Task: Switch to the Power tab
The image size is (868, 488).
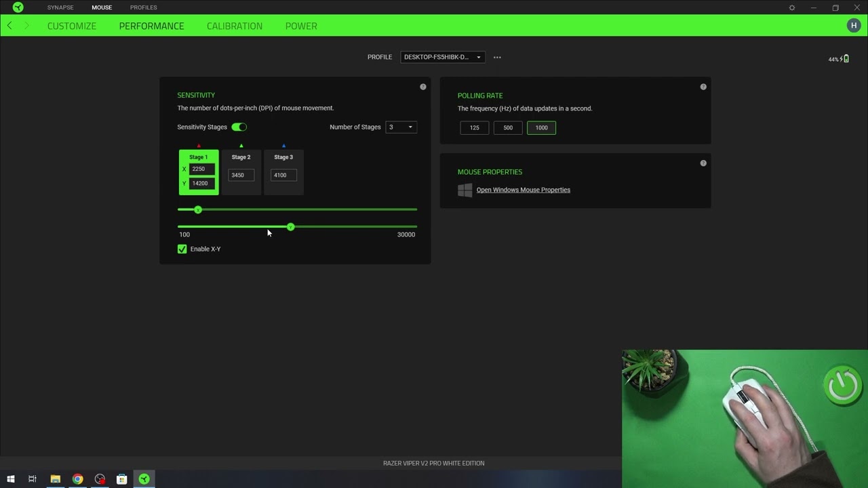Action: (301, 26)
